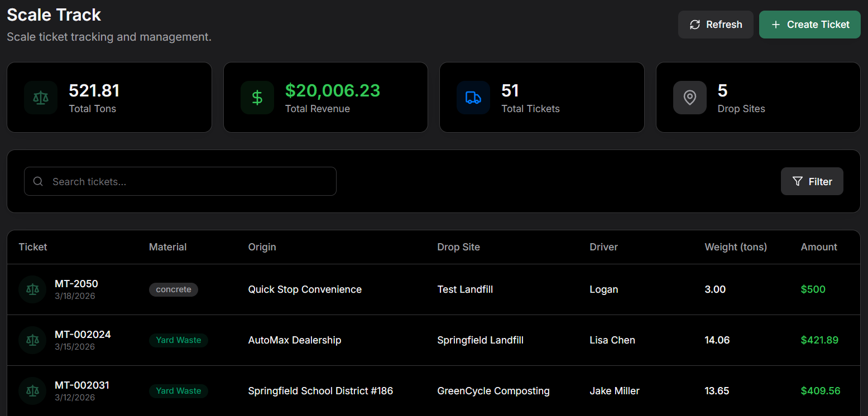Click the scale icon beside Total Tons
The height and width of the screenshot is (416, 868).
point(41,98)
